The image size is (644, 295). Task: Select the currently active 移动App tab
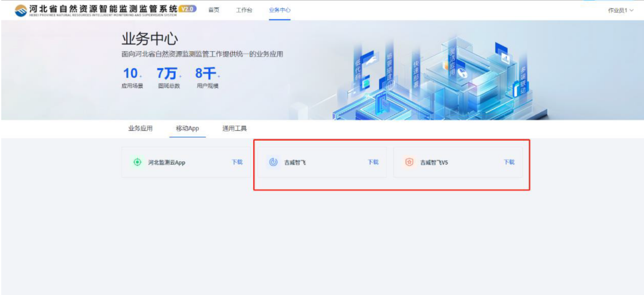tap(187, 128)
